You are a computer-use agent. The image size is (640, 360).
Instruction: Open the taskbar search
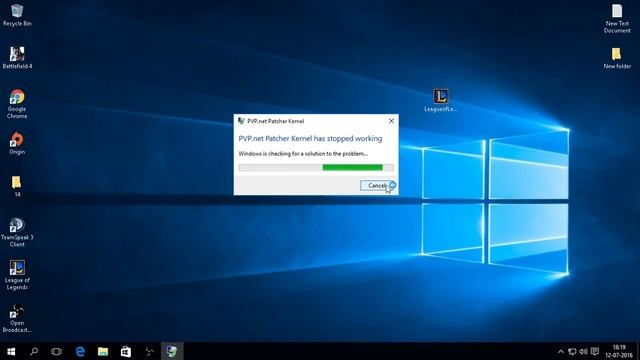(34, 351)
